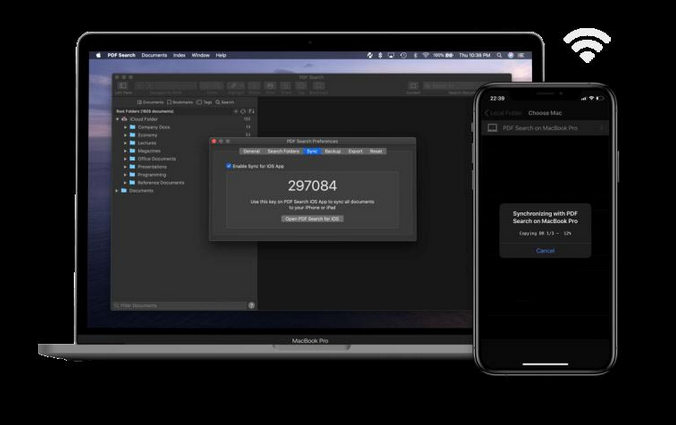Tap the chevron on the MacBook Pro row

(x=602, y=128)
